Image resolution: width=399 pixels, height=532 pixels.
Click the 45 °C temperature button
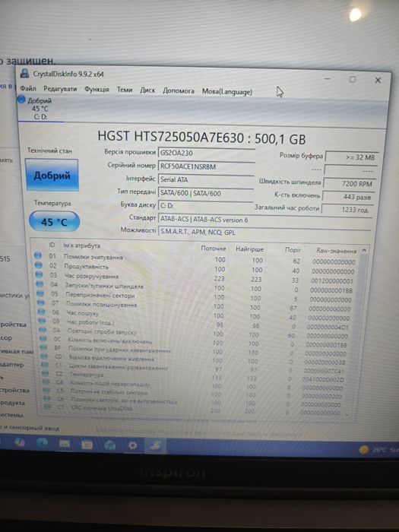tap(54, 222)
